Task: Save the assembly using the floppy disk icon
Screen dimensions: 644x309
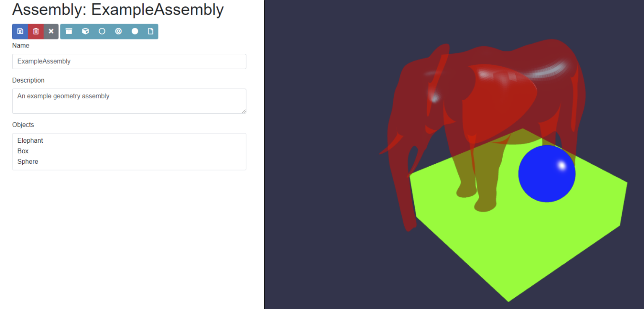Action: (x=20, y=31)
